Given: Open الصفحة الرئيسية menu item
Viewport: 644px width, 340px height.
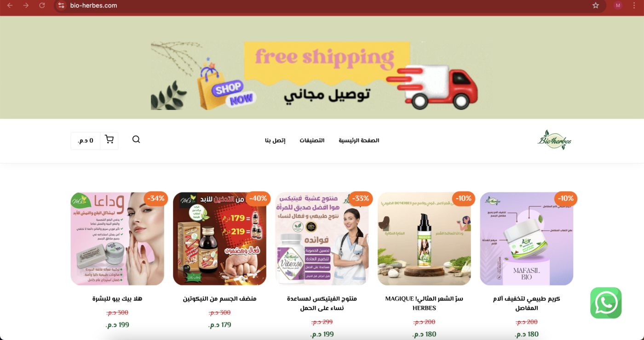Looking at the screenshot, I should [x=359, y=140].
